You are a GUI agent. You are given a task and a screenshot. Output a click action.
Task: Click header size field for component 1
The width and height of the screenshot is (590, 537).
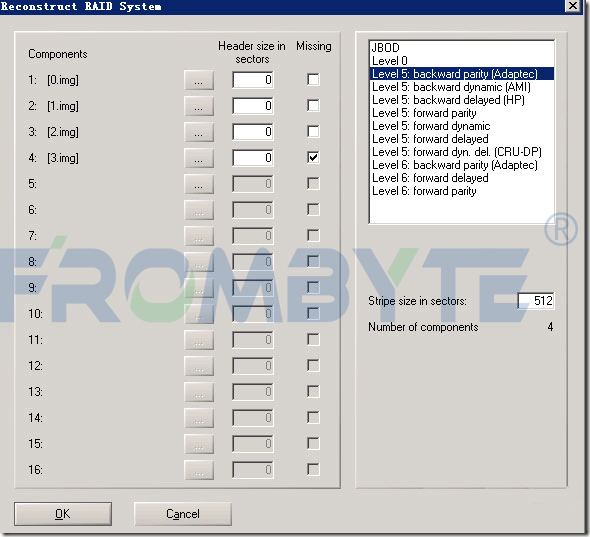(253, 80)
